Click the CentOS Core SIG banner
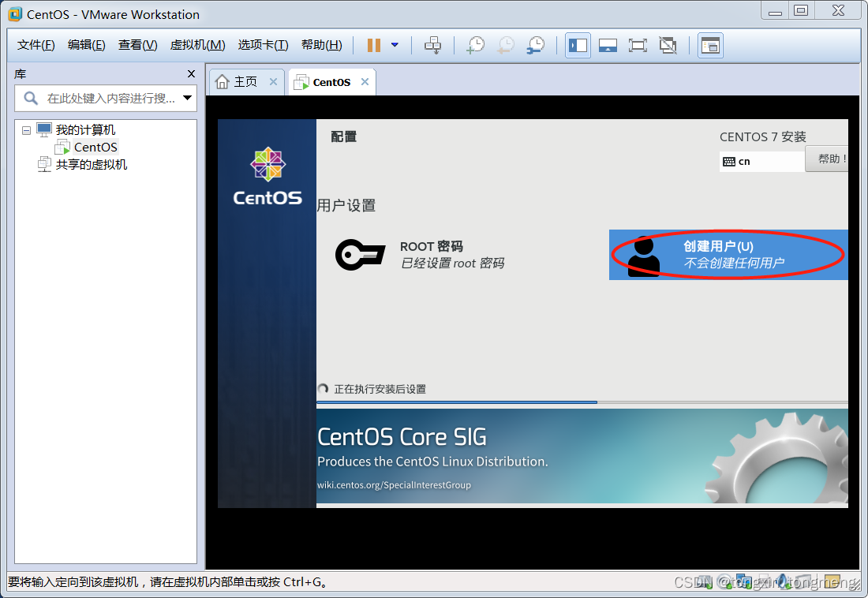Viewport: 868px width, 598px height. click(x=582, y=456)
